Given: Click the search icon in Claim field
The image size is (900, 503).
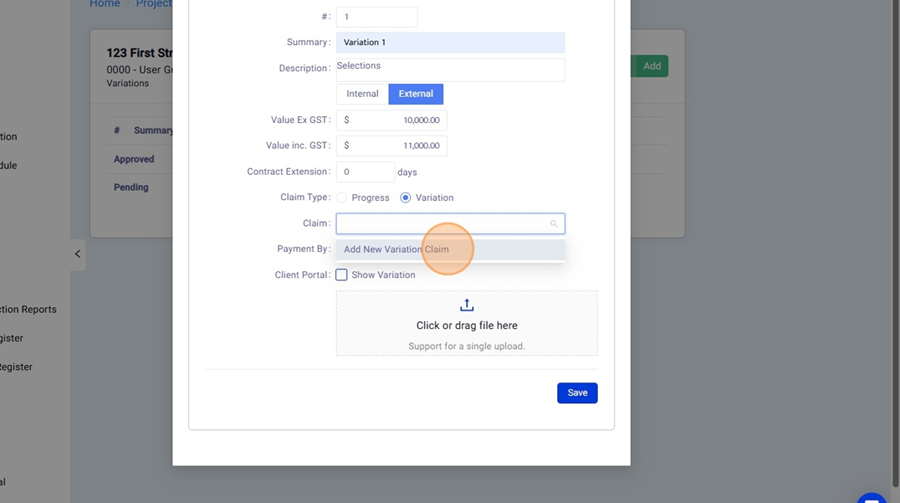Looking at the screenshot, I should [x=554, y=224].
